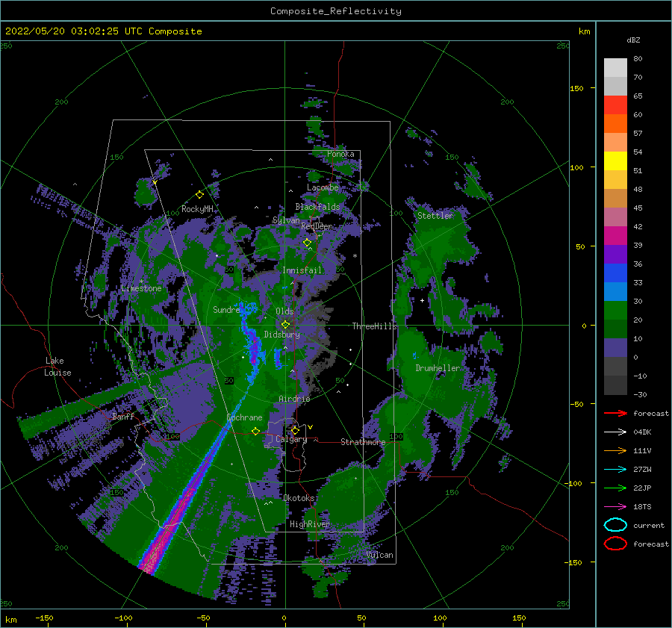Viewport: 672px width, 628px height.
Task: Click the red swatch between 65 and 60 dBZ
Action: point(615,105)
